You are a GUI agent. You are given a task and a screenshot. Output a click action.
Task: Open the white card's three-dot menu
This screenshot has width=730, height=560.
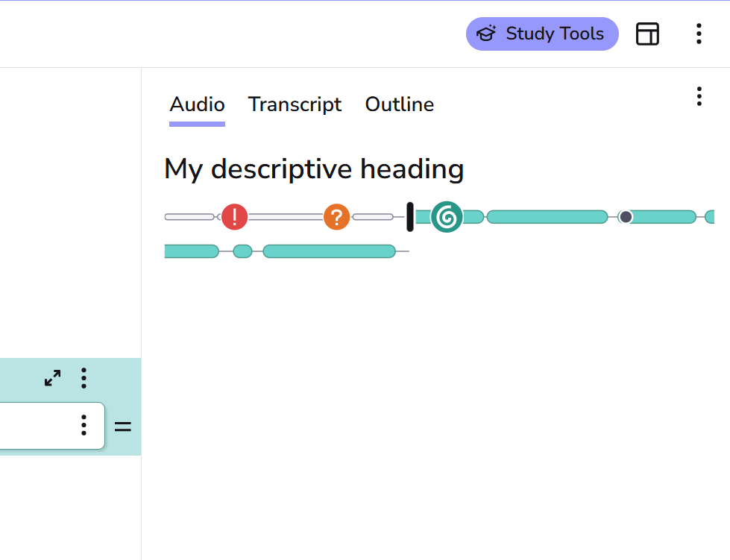coord(84,425)
